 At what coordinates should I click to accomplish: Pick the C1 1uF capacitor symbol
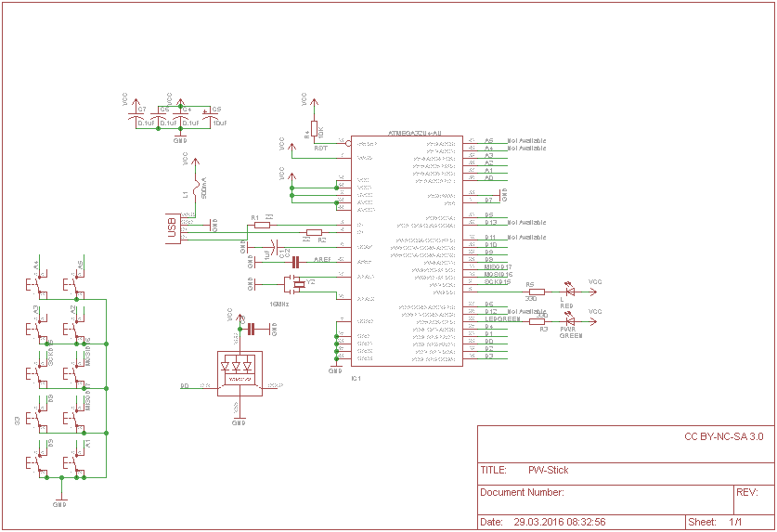point(274,247)
